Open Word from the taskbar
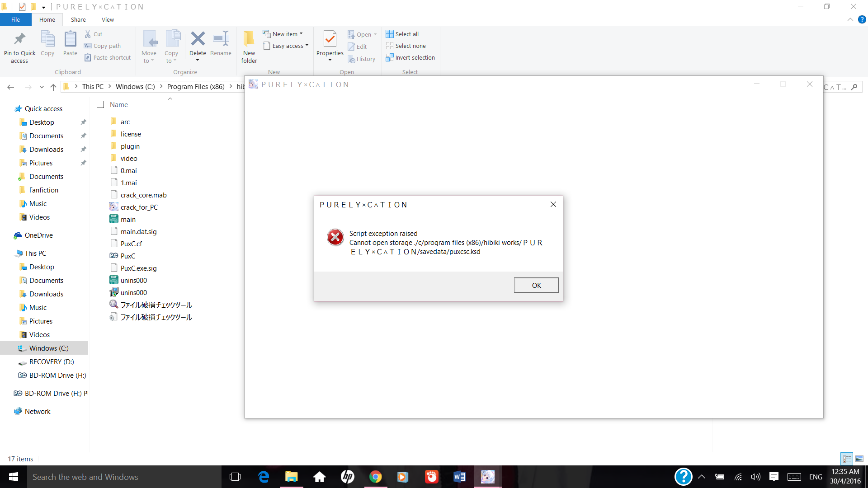 click(x=459, y=477)
